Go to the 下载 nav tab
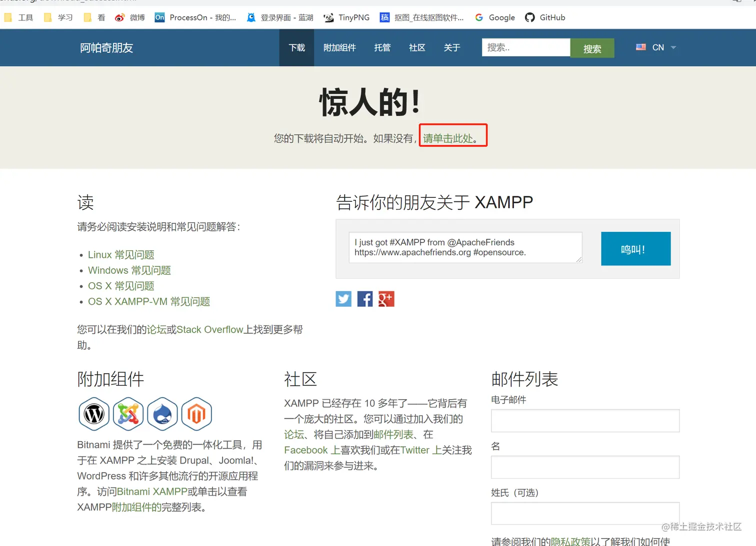 click(296, 47)
